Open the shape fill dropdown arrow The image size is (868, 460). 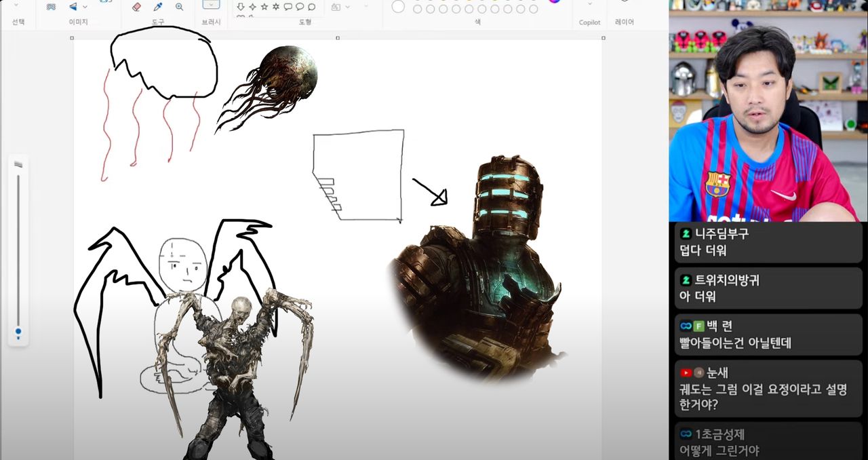click(x=348, y=7)
